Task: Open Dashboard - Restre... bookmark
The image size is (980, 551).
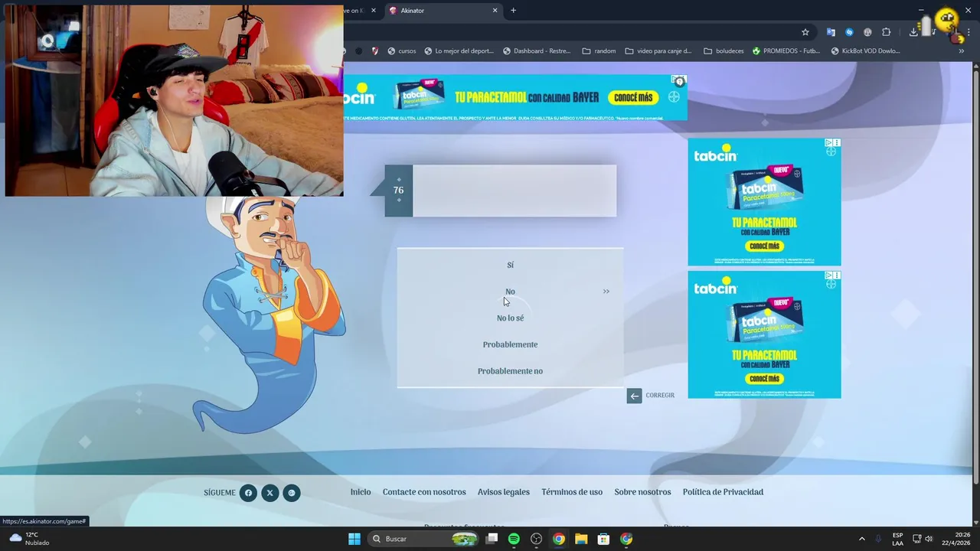Action: (x=537, y=51)
